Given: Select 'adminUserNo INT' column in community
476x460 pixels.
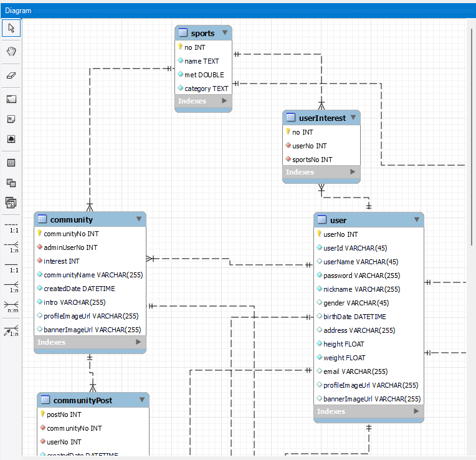Looking at the screenshot, I should coord(90,247).
